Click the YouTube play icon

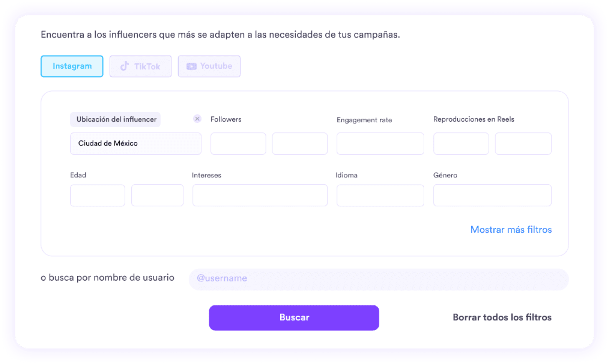(x=191, y=66)
